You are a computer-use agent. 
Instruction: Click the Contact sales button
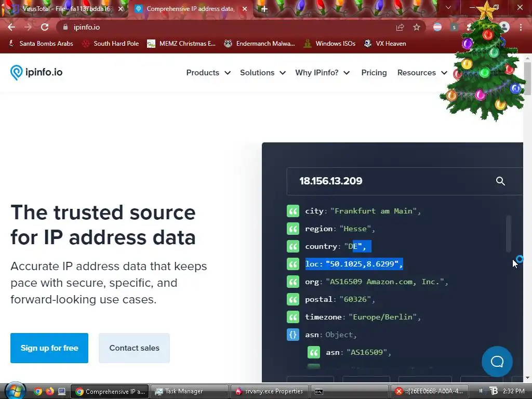coord(134,348)
